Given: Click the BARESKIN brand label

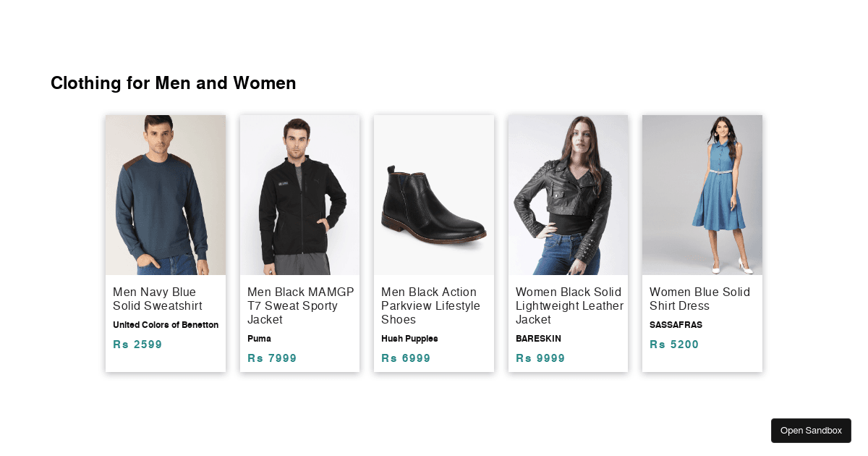Looking at the screenshot, I should tap(538, 339).
